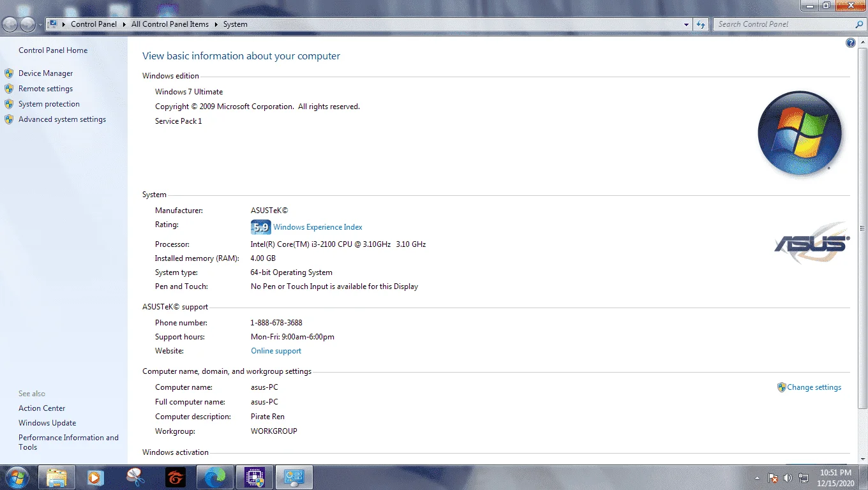Click the 5.9 rating badge
868x490 pixels.
(x=260, y=227)
